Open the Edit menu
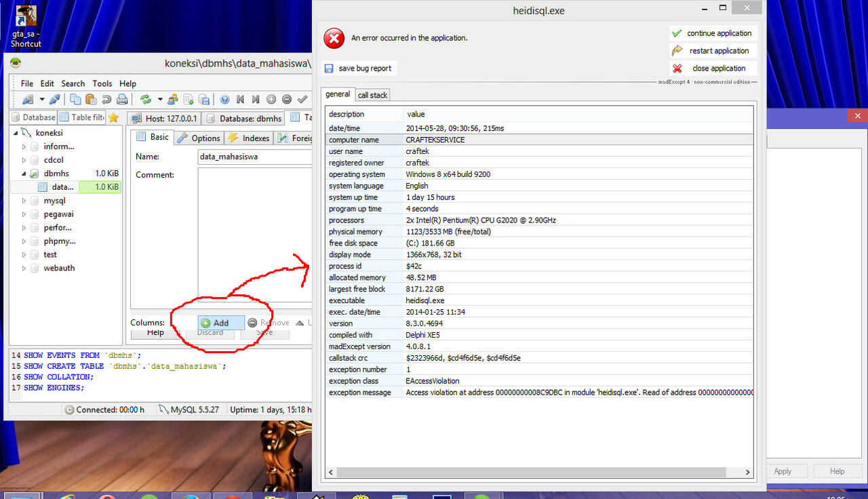 [47, 83]
